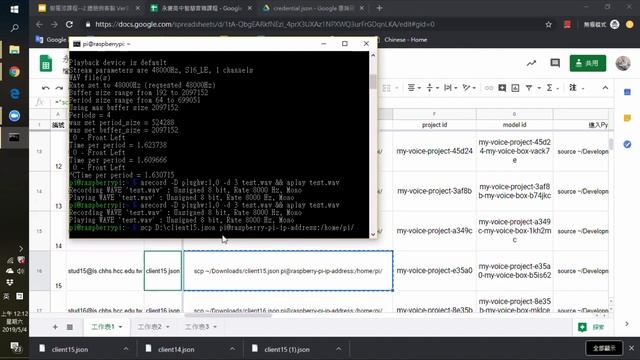Open the Chrome profile icon

[x=615, y=24]
